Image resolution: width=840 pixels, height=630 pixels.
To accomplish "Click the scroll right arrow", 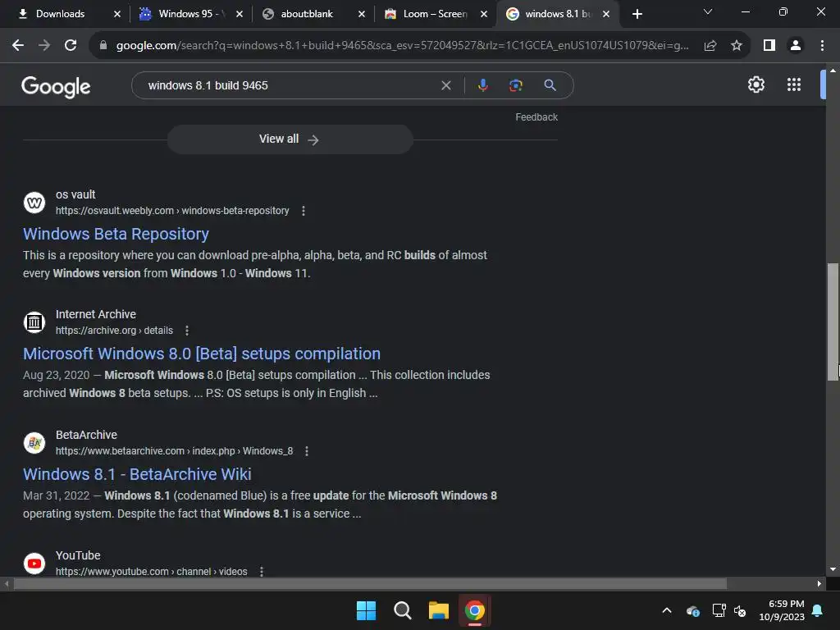I will (x=819, y=583).
